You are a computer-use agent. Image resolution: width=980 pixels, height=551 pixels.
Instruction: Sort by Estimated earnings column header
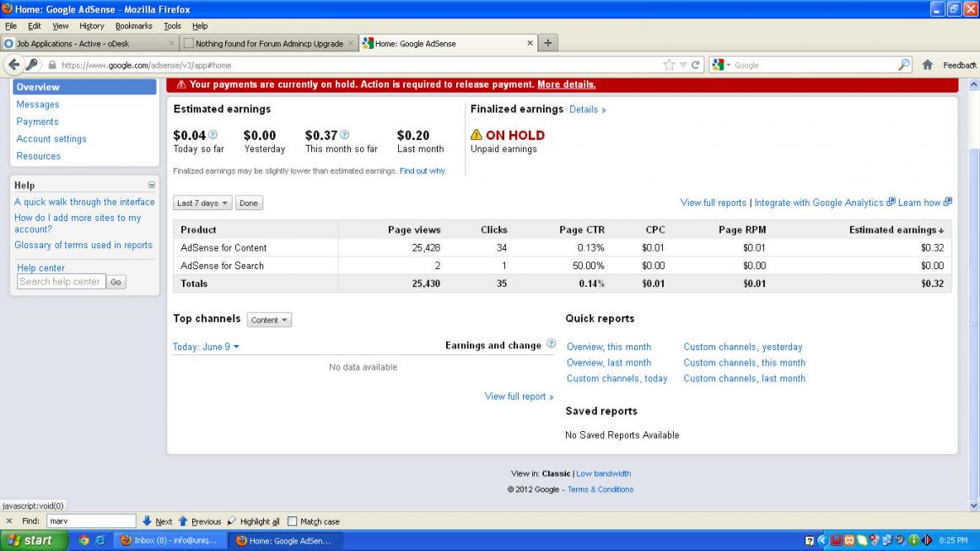(x=897, y=230)
